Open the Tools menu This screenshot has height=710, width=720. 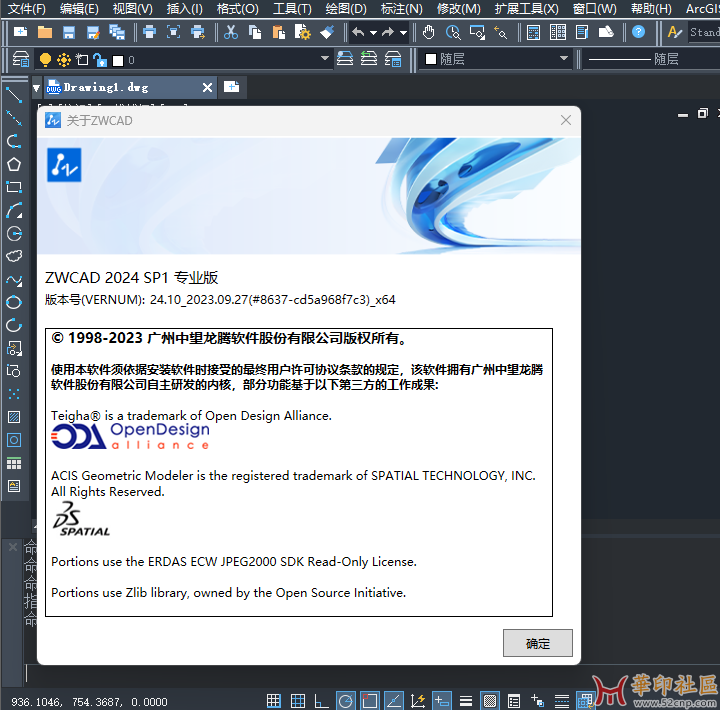(292, 8)
